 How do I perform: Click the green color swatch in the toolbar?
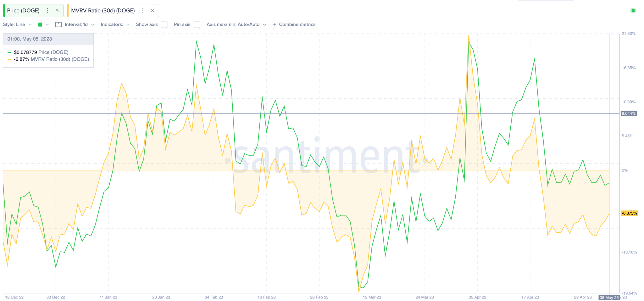(x=40, y=24)
